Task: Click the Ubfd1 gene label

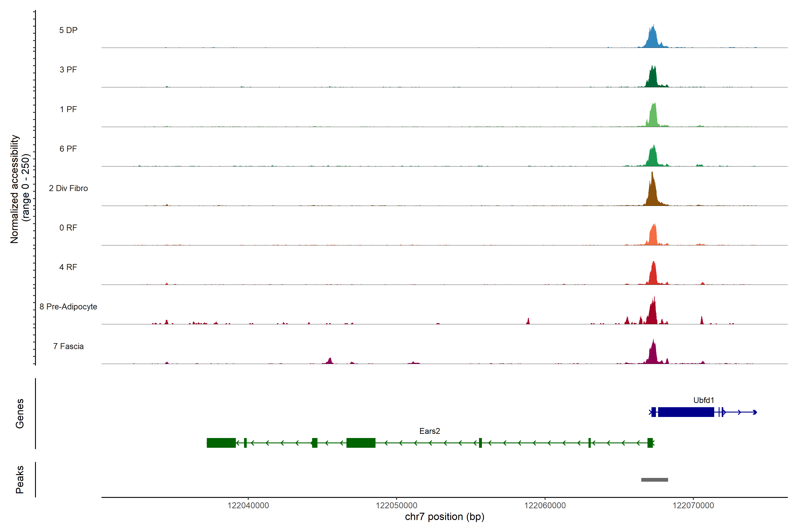Action: 703,400
